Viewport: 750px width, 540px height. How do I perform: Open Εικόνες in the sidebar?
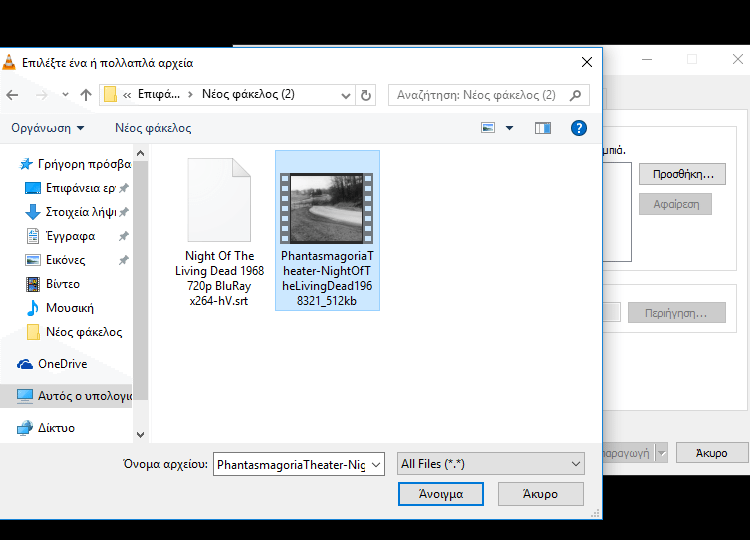(55, 260)
